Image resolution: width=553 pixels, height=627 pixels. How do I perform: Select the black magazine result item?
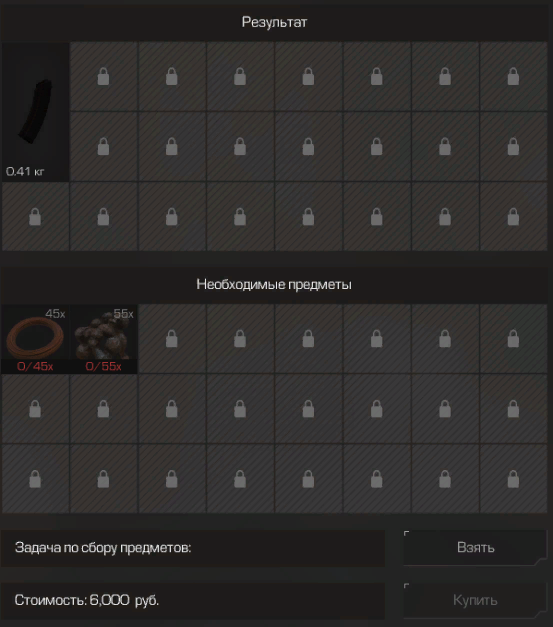coord(35,112)
